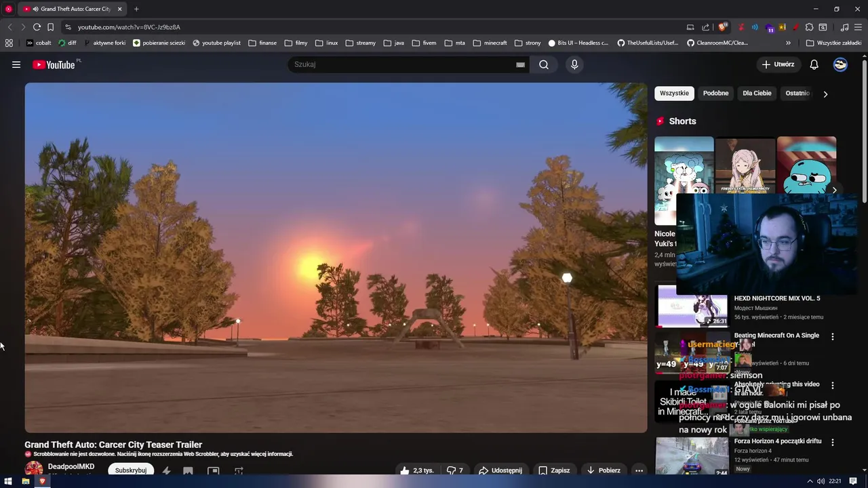Viewport: 868px width, 488px height.
Task: Open the browser extensions puzzle icon
Action: tap(809, 27)
